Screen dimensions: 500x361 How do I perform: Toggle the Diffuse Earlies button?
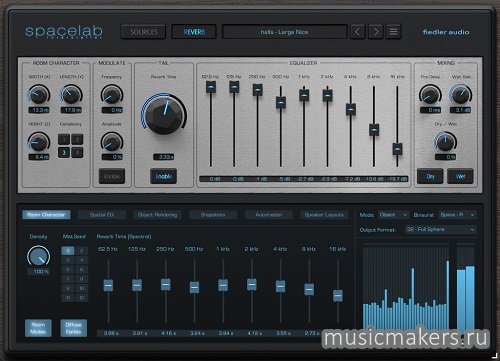(74, 328)
